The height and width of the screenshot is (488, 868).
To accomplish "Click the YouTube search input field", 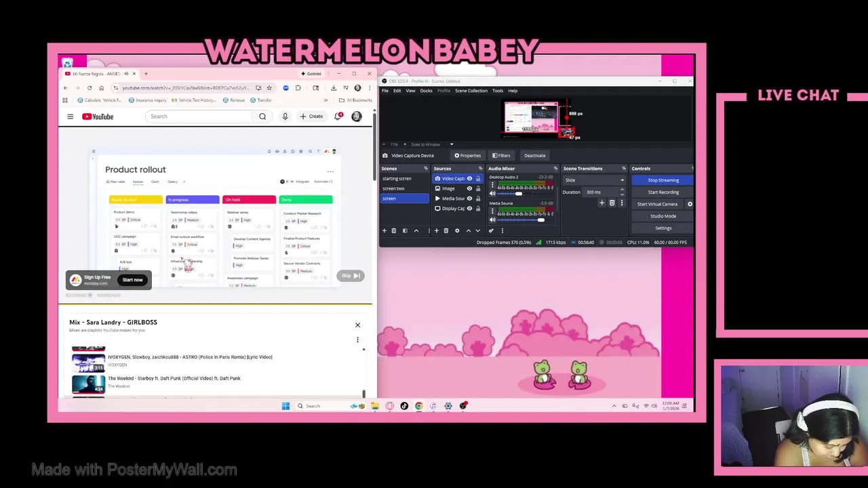I will (x=200, y=117).
